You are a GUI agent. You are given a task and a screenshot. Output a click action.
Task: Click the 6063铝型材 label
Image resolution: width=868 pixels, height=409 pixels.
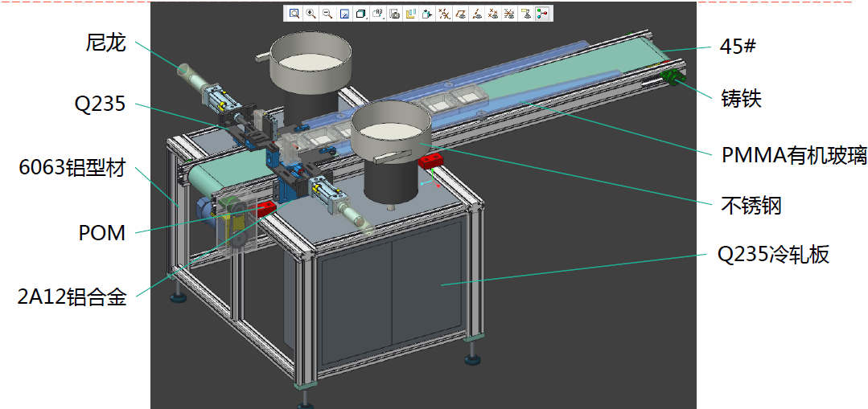[x=72, y=167]
